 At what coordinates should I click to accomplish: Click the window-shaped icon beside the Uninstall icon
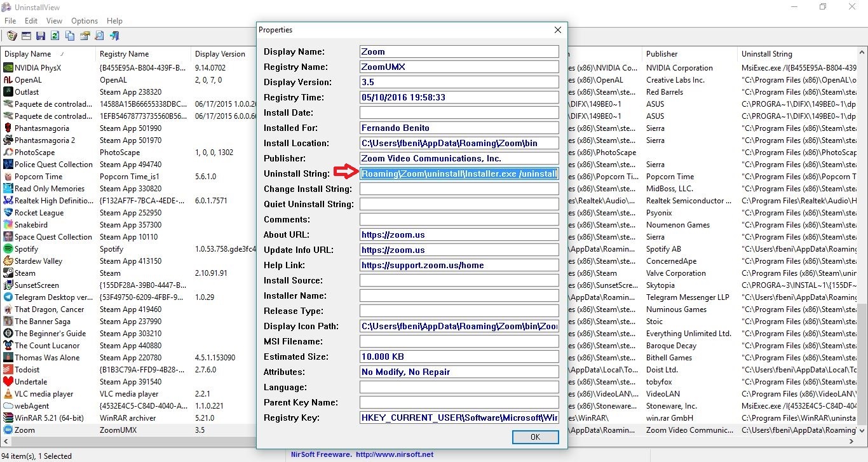pos(27,36)
